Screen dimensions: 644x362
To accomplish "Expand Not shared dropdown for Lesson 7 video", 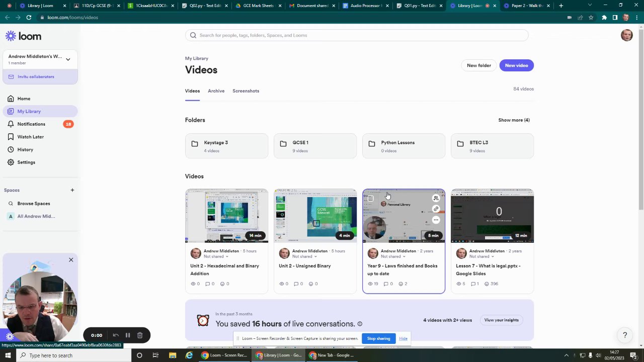I will (x=482, y=256).
